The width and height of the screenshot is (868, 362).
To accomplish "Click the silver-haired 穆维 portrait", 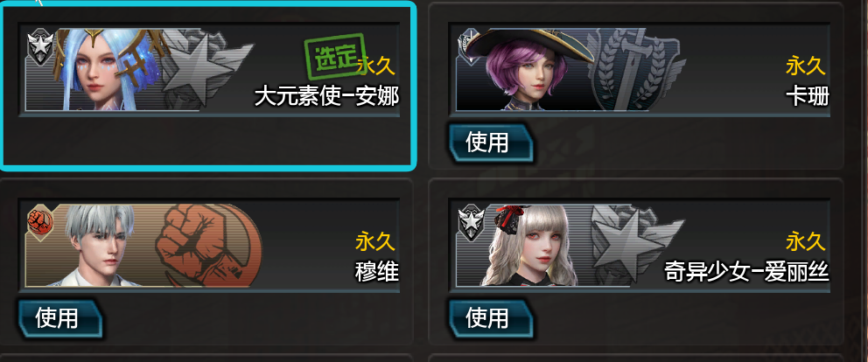I will (x=102, y=245).
